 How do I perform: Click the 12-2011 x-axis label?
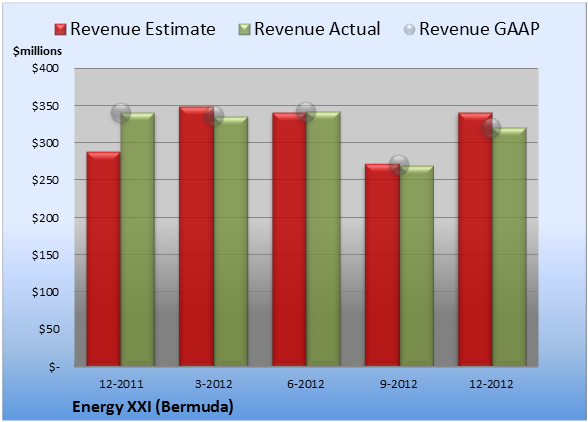tap(121, 384)
